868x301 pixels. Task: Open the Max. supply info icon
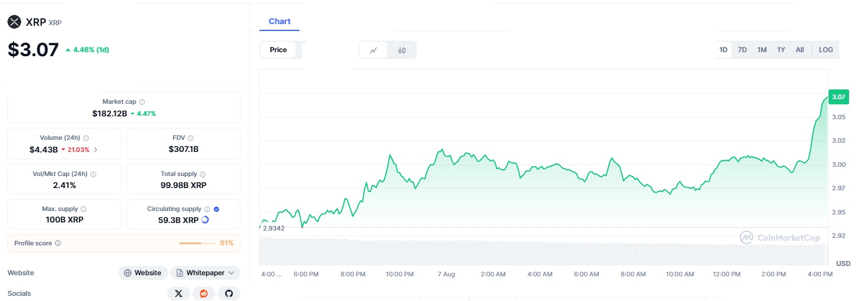84,209
